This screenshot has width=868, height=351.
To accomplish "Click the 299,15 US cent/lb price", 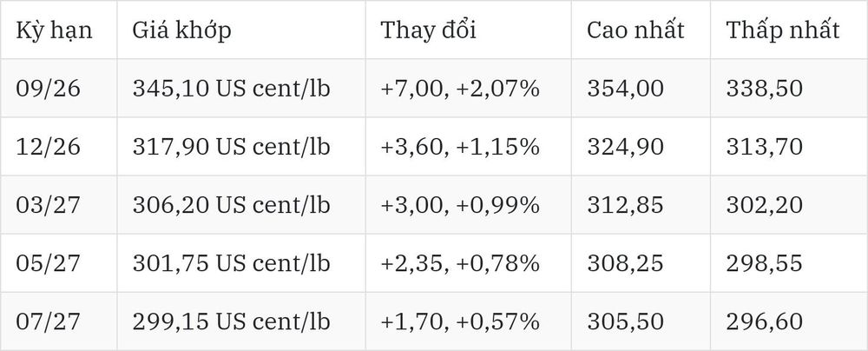I will (231, 321).
